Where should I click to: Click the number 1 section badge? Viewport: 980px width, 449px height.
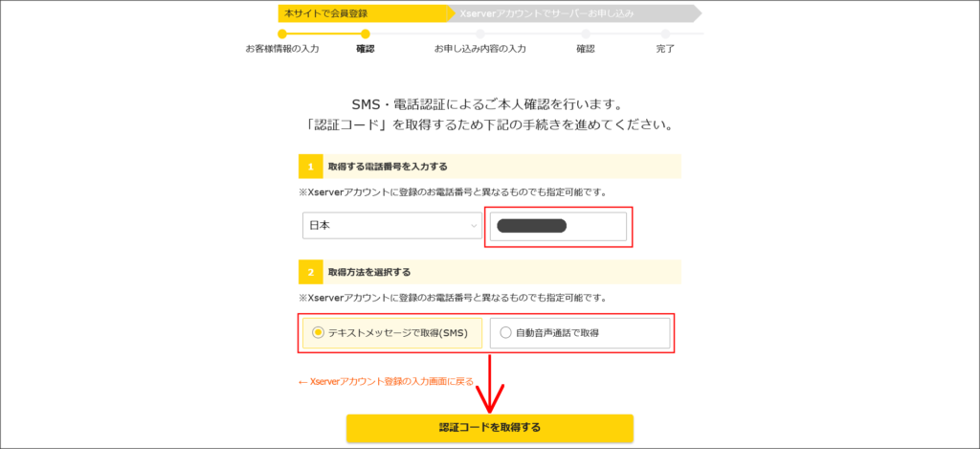(x=311, y=167)
